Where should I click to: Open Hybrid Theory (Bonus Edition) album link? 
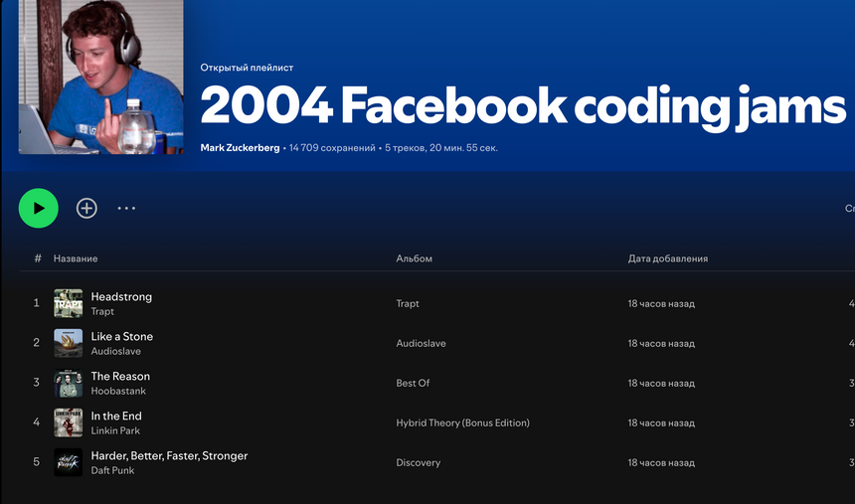462,423
